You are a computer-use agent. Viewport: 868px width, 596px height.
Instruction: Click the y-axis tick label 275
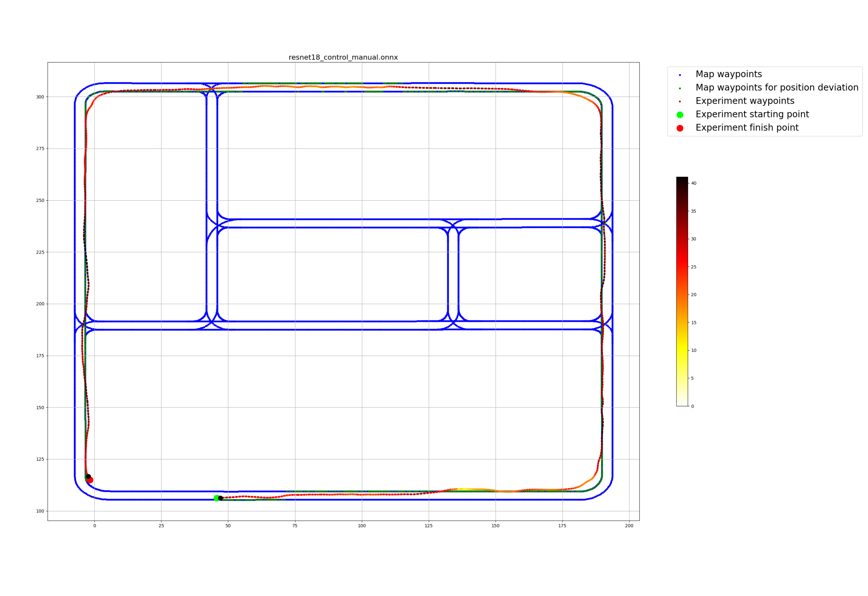(40, 149)
